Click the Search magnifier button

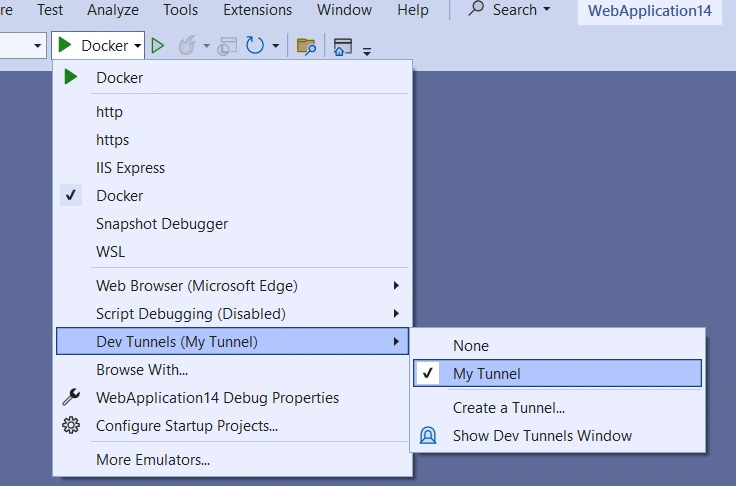476,9
